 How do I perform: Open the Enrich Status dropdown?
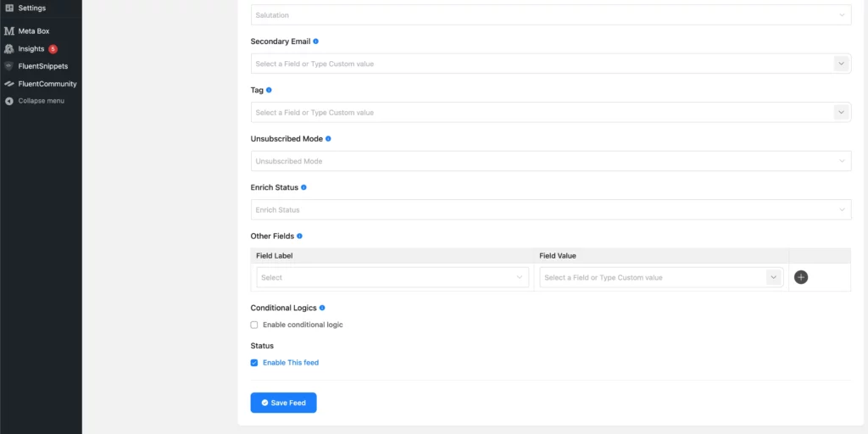coord(551,210)
